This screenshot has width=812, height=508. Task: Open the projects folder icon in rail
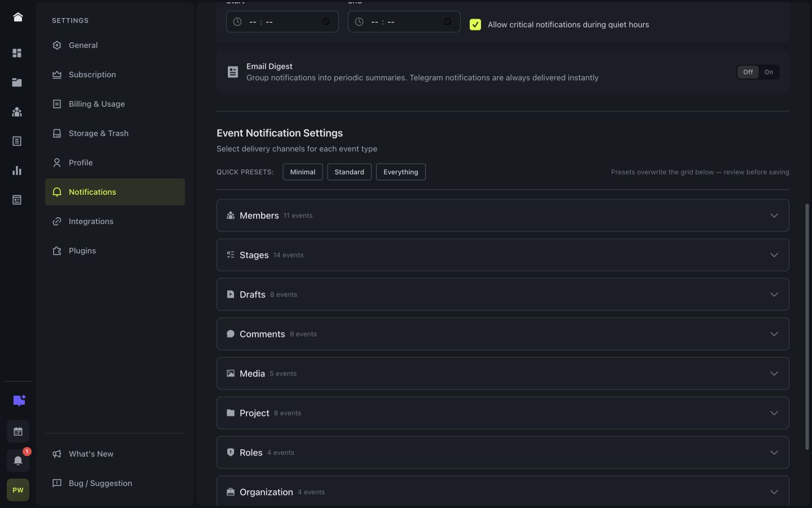(17, 82)
